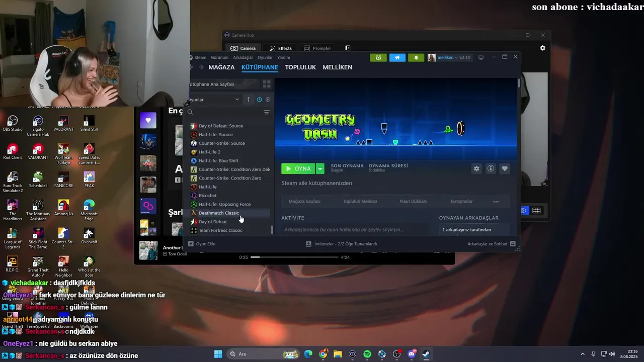Open Steam library collections grid view icon
This screenshot has width=644, height=362.
(x=267, y=84)
